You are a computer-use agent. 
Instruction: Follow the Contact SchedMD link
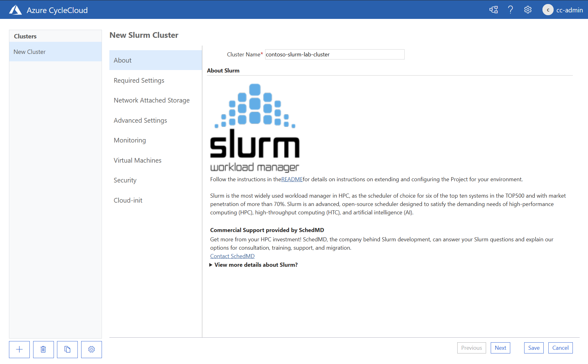[232, 256]
